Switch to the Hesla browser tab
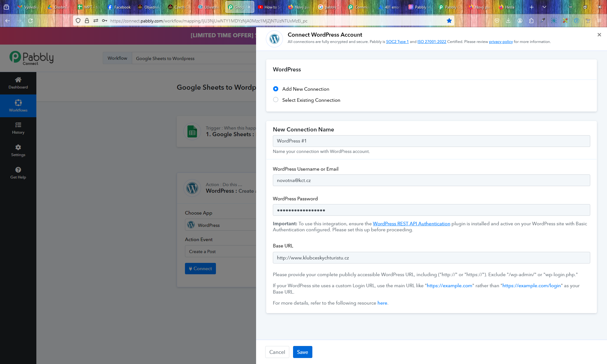 pos(510,7)
